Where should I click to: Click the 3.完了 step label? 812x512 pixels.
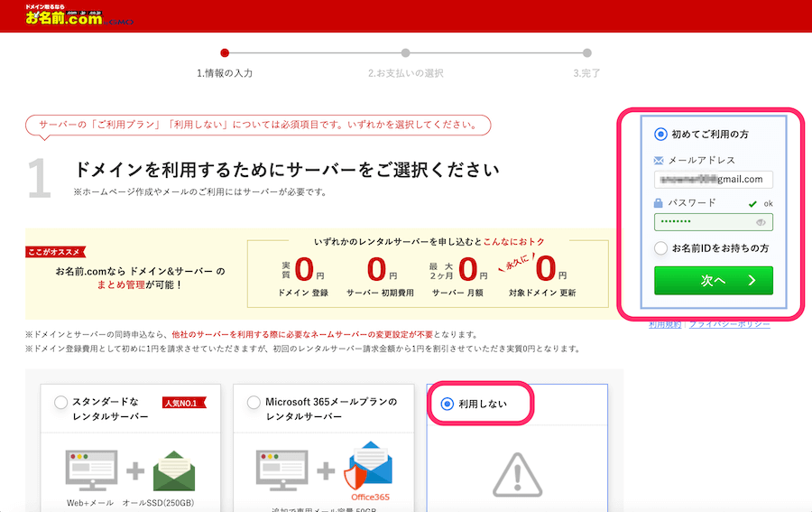coord(586,73)
